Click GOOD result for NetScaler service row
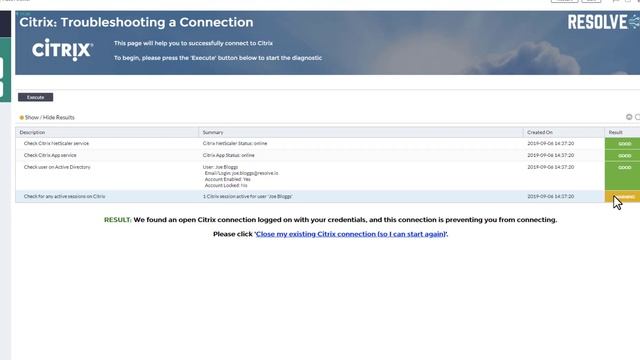This screenshot has height=360, width=640. click(622, 144)
